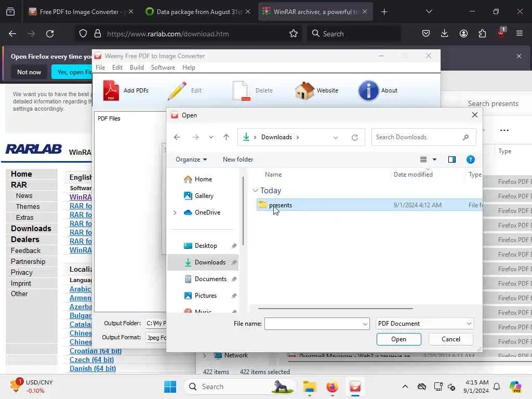The image size is (532, 399).
Task: Open File name combo box dropdown
Action: 365,324
